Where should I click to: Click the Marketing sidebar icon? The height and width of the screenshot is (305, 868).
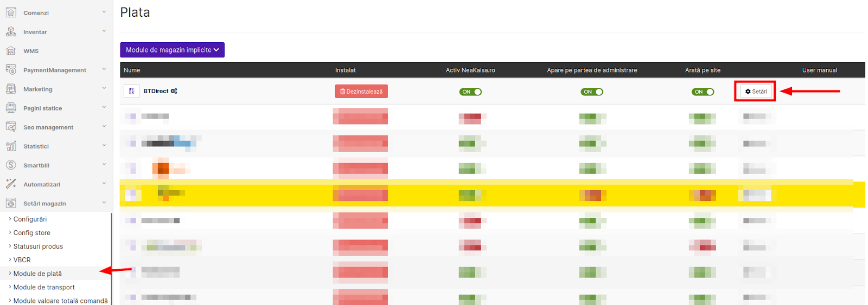click(11, 89)
